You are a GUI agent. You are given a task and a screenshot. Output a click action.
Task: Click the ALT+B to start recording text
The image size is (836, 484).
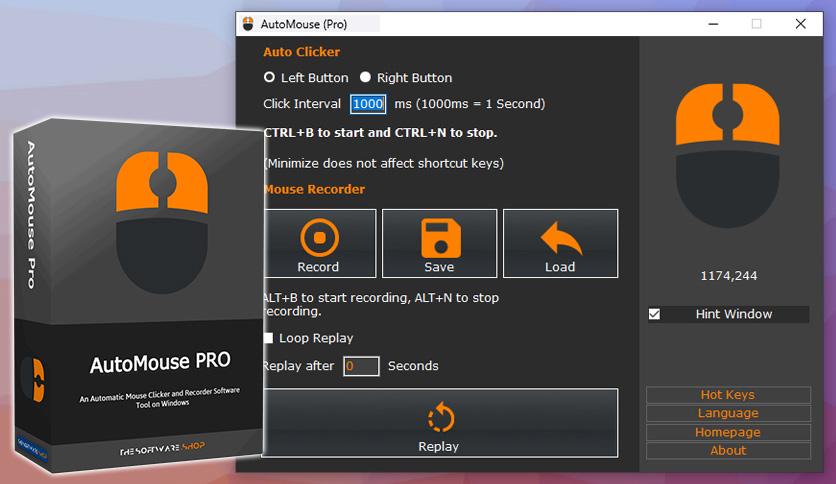[381, 304]
